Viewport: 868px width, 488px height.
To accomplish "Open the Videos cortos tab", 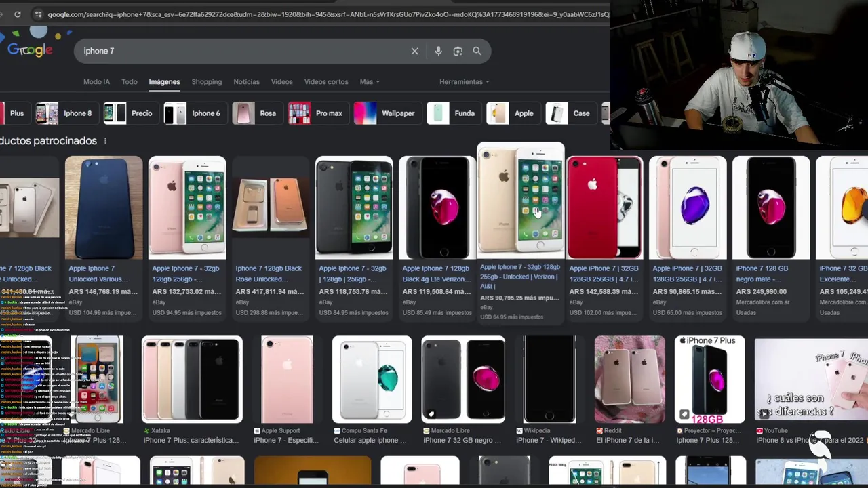I will point(326,81).
